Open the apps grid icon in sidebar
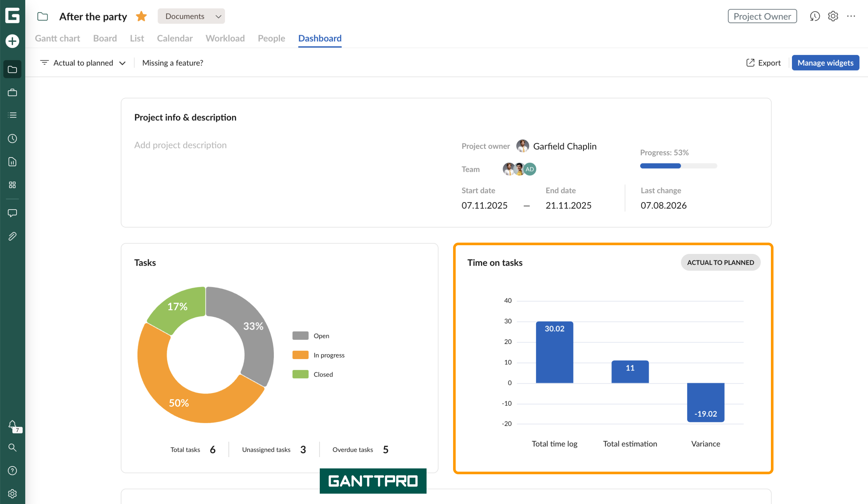 point(12,185)
